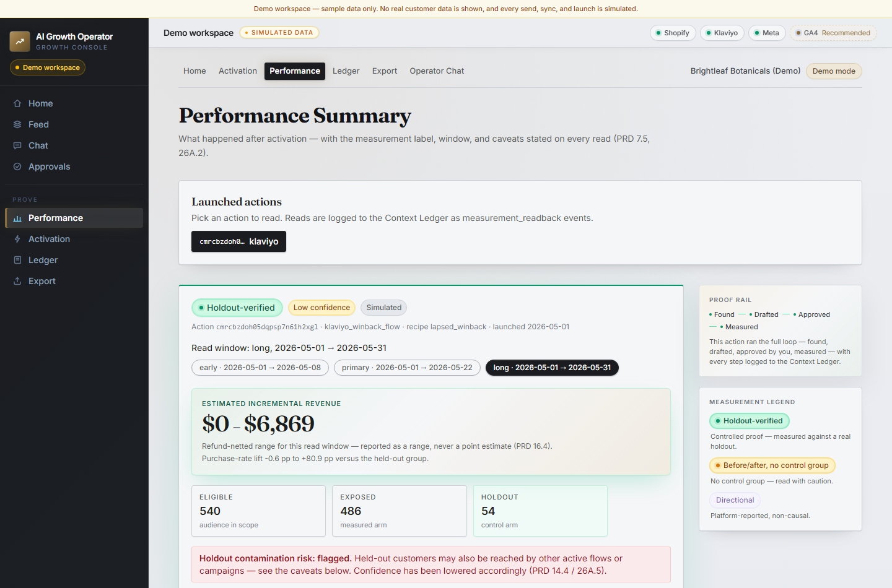Click the Meta connection chip
The height and width of the screenshot is (588, 892).
tap(767, 33)
